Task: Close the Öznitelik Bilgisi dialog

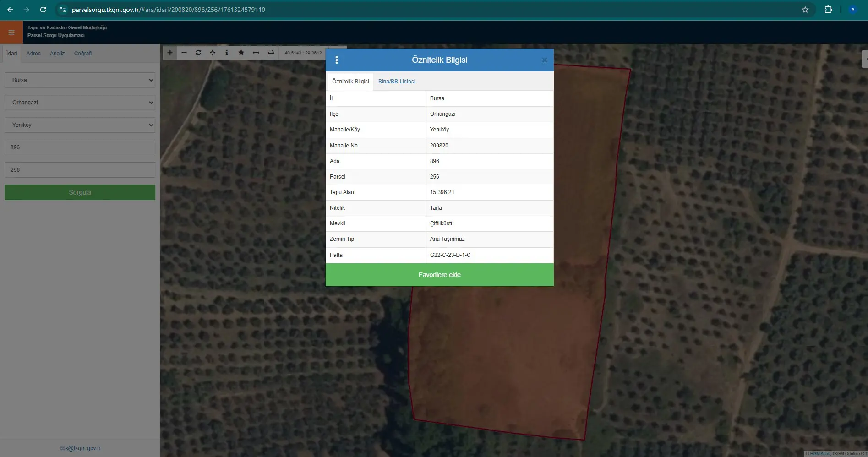Action: click(x=545, y=60)
